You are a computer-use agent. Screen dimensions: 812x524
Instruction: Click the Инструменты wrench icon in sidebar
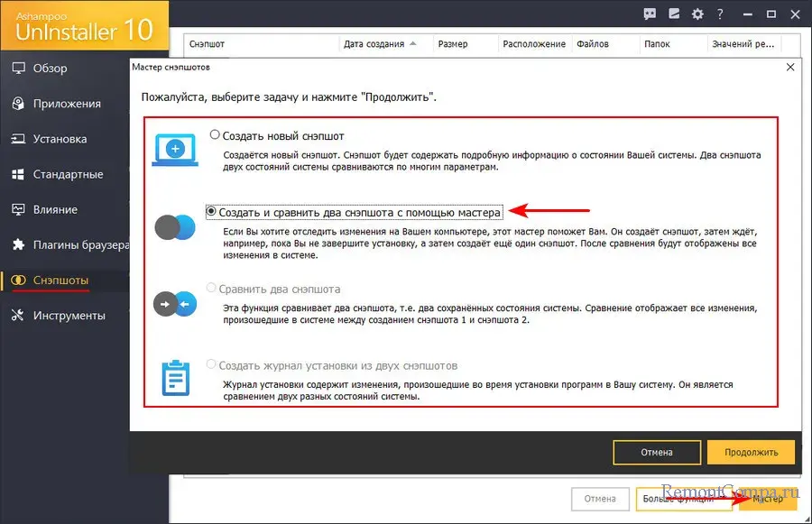tap(17, 316)
